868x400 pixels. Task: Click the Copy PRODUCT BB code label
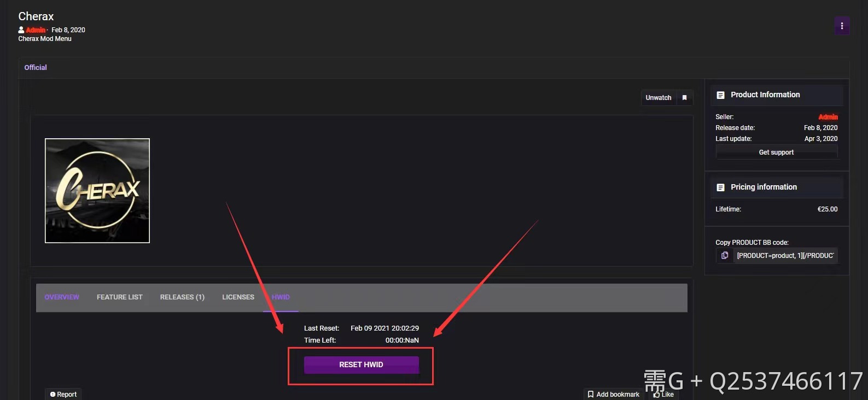(752, 243)
